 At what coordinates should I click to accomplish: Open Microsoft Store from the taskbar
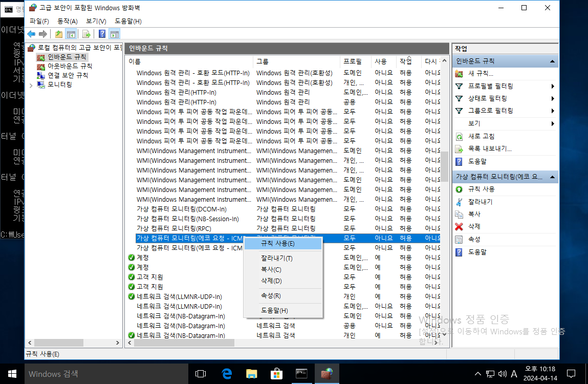point(276,374)
